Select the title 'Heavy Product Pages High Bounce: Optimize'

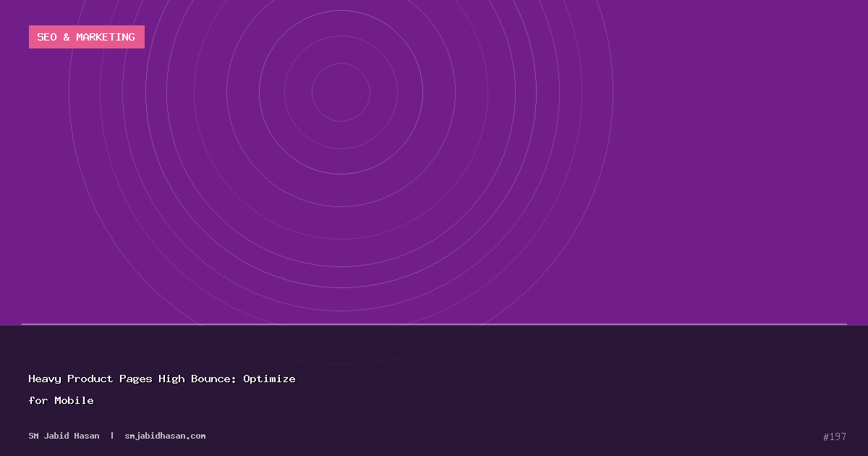(162, 379)
